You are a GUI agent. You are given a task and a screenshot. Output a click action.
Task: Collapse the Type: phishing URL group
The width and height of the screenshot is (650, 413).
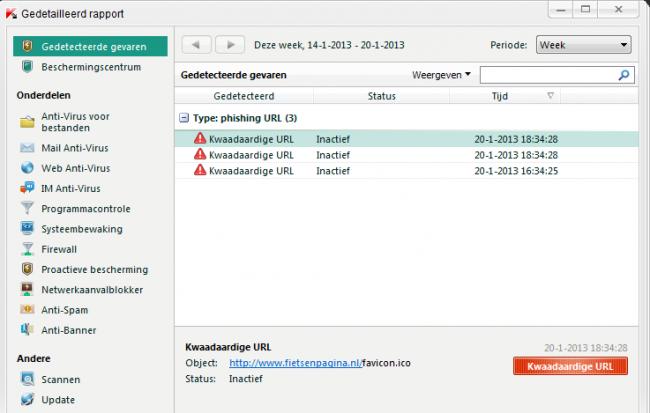tap(185, 117)
